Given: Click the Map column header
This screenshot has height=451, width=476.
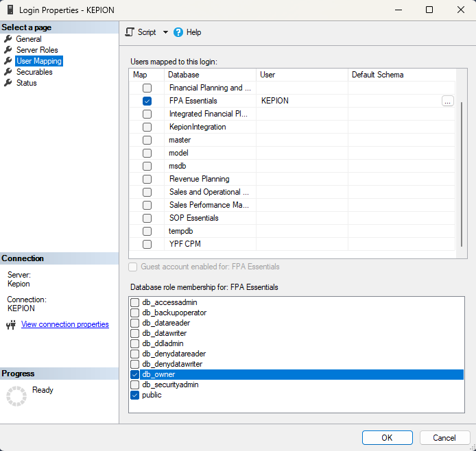Looking at the screenshot, I should pos(147,75).
